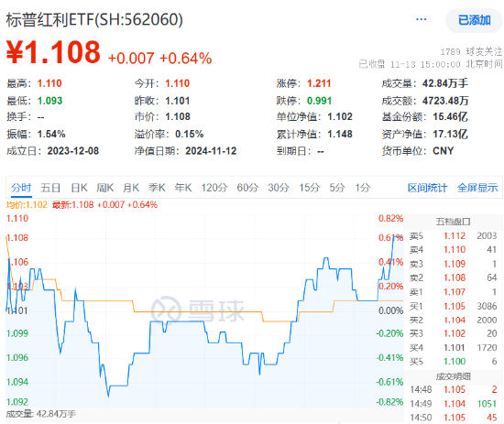Click the 成交额 4723.48万 value
This screenshot has width=504, height=424.
click(445, 101)
